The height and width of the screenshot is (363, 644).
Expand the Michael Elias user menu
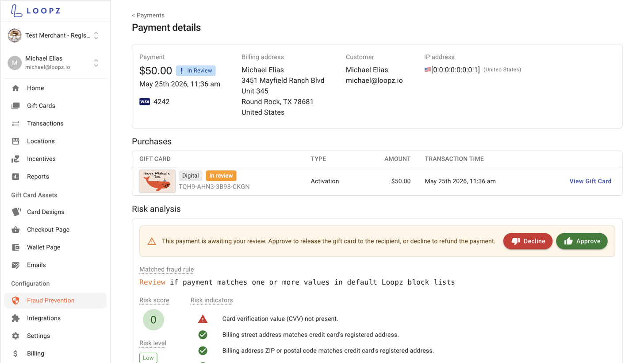96,63
